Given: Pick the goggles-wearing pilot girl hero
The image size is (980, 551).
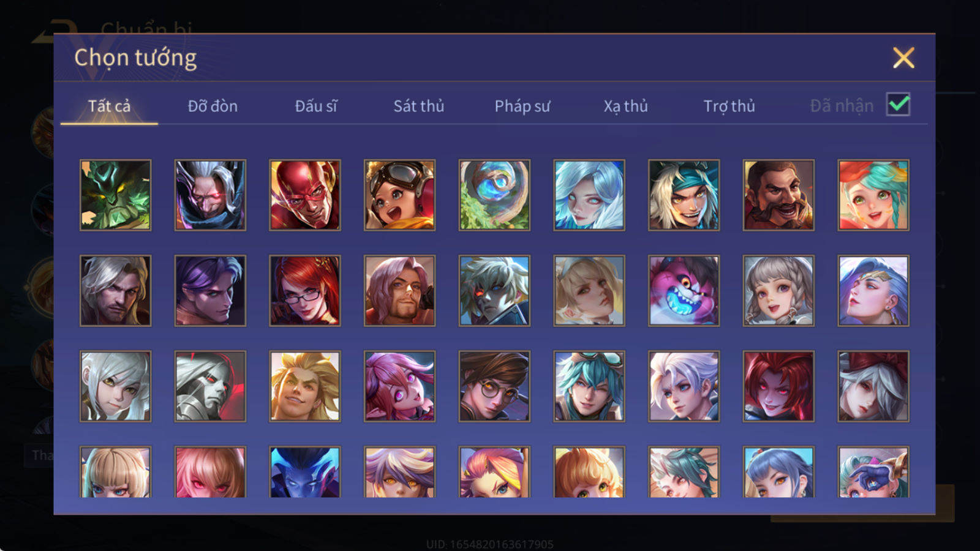Looking at the screenshot, I should click(x=399, y=195).
